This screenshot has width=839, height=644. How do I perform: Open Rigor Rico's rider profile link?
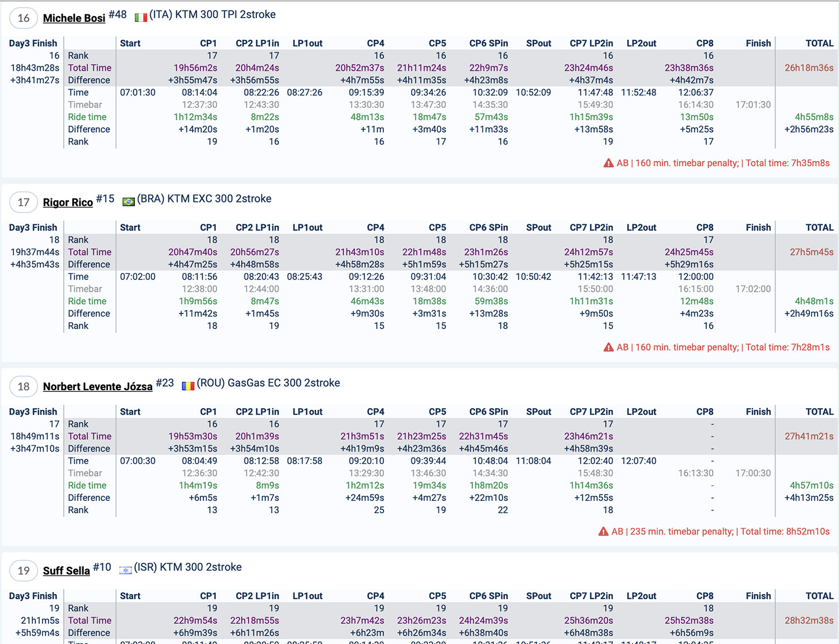tap(68, 202)
